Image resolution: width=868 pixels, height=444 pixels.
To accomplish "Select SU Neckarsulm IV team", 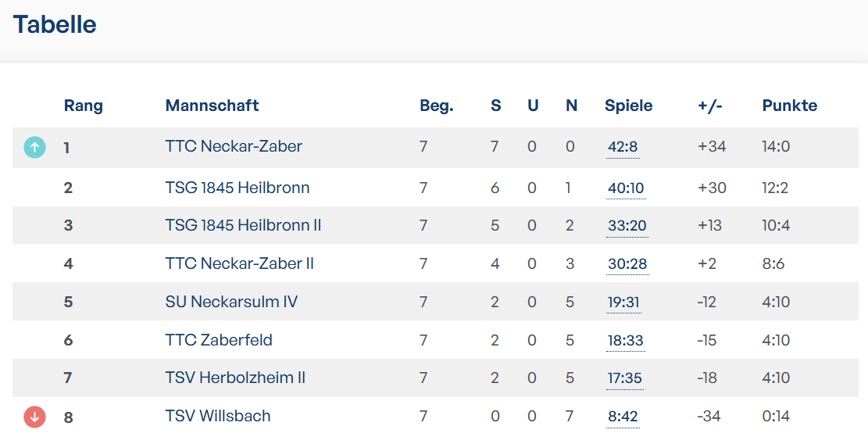I will (230, 302).
